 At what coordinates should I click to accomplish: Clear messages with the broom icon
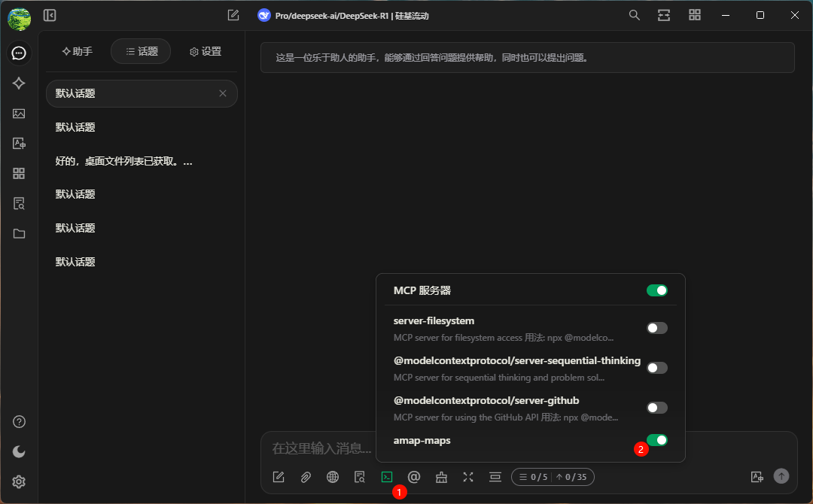coord(441,477)
